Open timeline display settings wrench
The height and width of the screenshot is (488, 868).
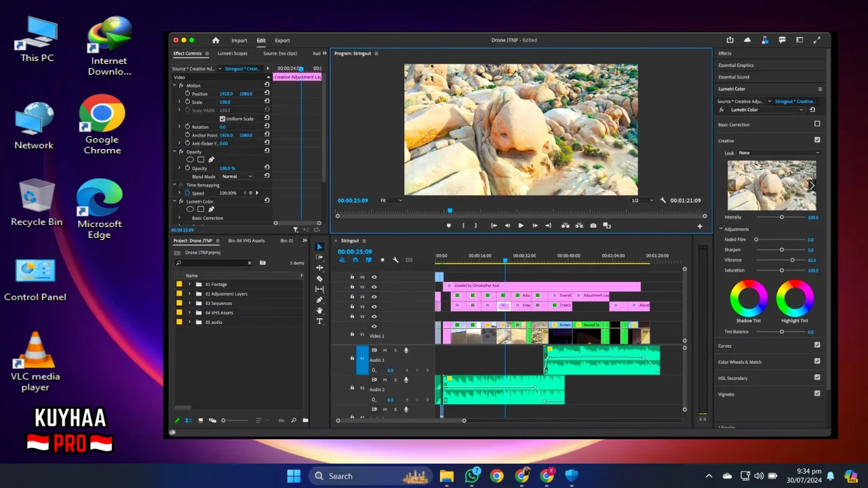point(395,260)
